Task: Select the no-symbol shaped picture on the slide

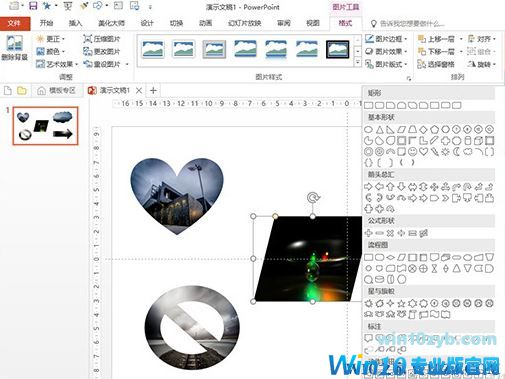Action: 192,327
